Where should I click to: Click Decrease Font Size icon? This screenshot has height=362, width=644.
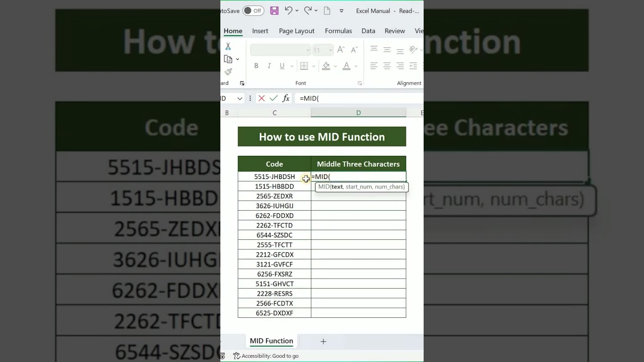tap(354, 50)
